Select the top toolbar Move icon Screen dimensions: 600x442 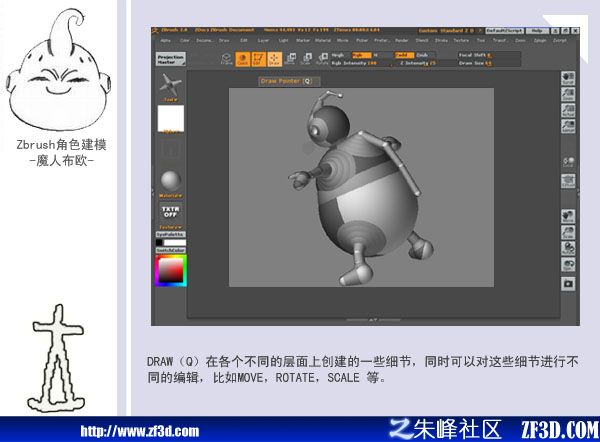point(290,59)
